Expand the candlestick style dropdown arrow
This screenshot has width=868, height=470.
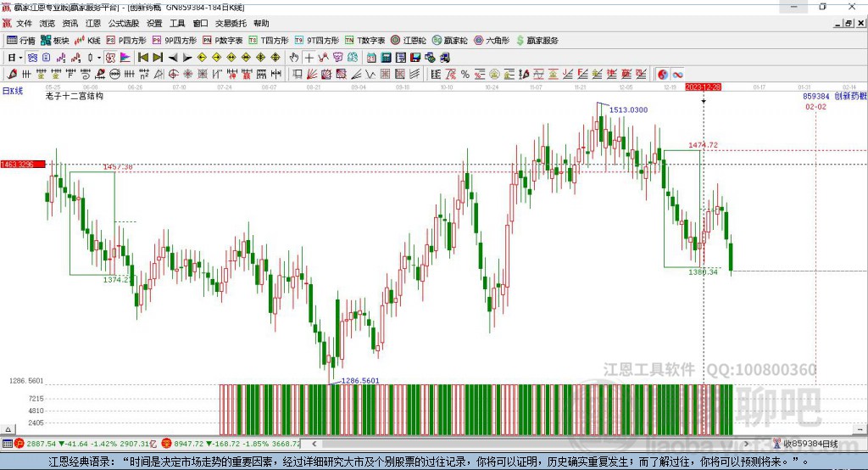click(99, 58)
